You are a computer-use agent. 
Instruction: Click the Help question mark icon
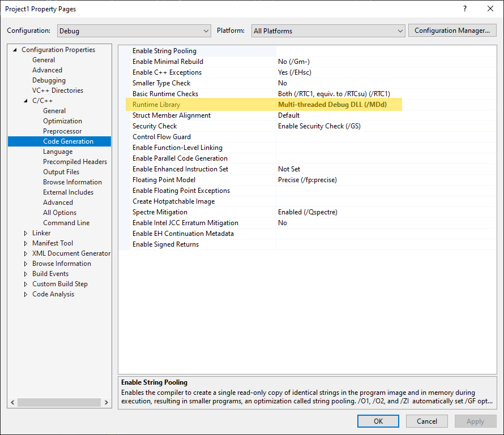click(x=464, y=9)
